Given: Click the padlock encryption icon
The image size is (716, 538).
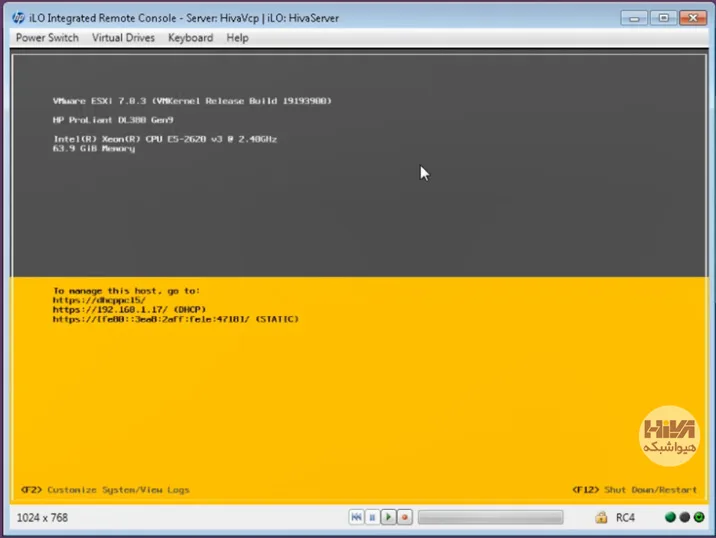Looking at the screenshot, I should click(x=601, y=517).
